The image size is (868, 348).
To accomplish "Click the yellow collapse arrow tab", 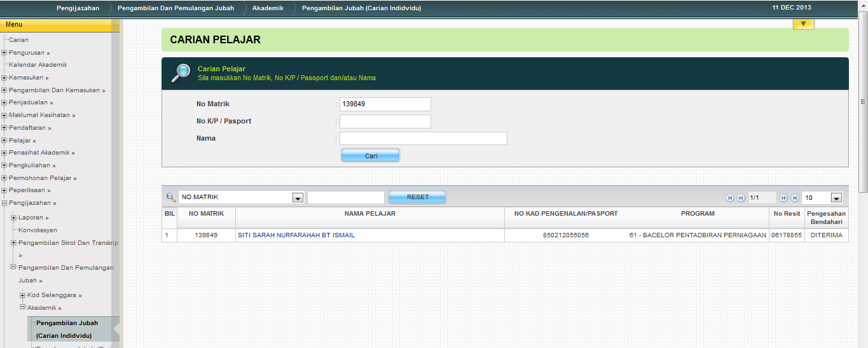I will point(803,24).
